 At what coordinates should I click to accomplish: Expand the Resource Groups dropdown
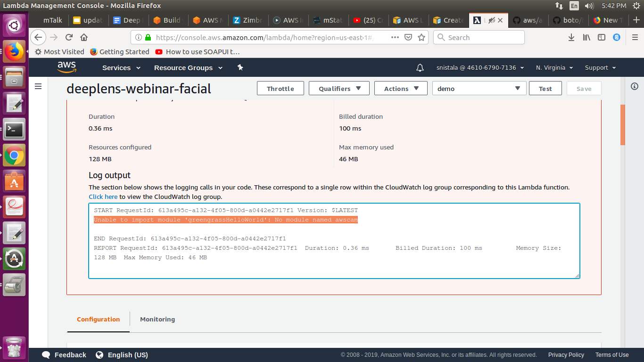(x=189, y=68)
